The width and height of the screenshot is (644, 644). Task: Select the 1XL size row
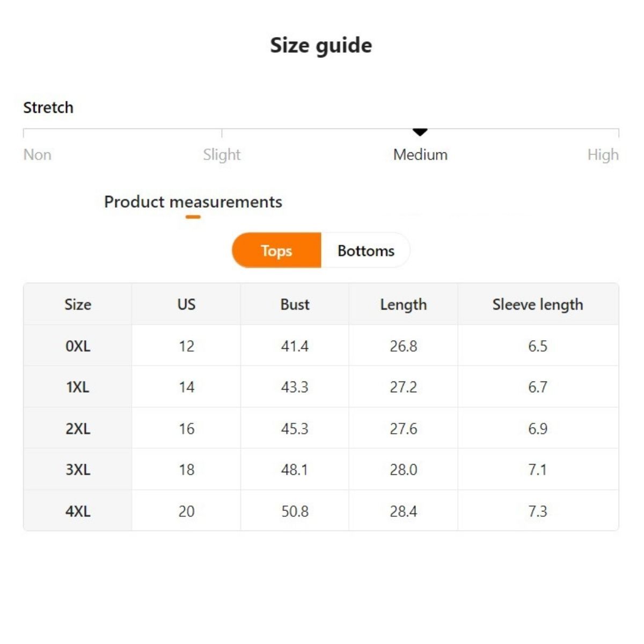pyautogui.click(x=78, y=387)
